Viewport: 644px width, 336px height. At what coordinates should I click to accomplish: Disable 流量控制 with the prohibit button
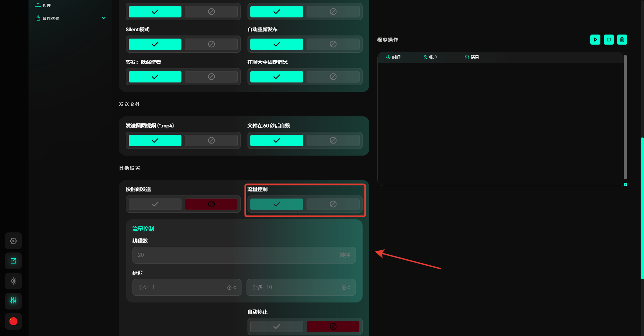[x=333, y=204]
